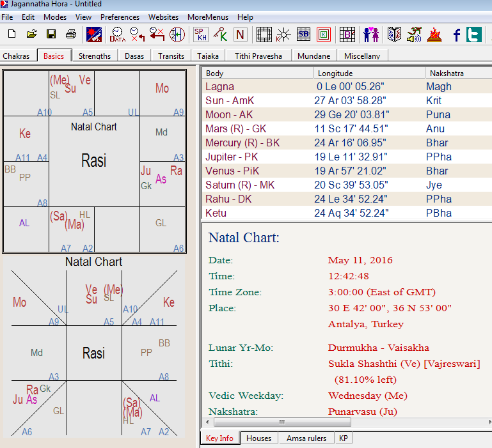Click the open book icon
Image resolution: width=492 pixels, height=448 pixels.
(394, 34)
